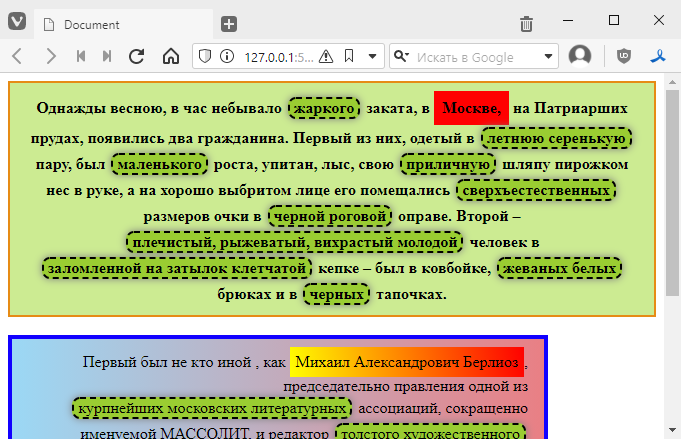This screenshot has height=439, width=681.
Task: Expand the search field history dropdown
Action: (548, 56)
